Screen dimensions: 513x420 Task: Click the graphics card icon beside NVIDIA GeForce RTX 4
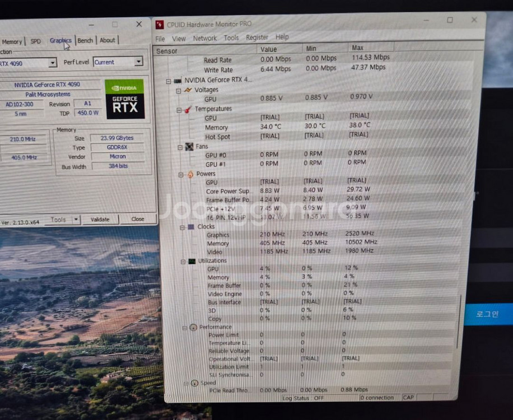[x=178, y=81]
